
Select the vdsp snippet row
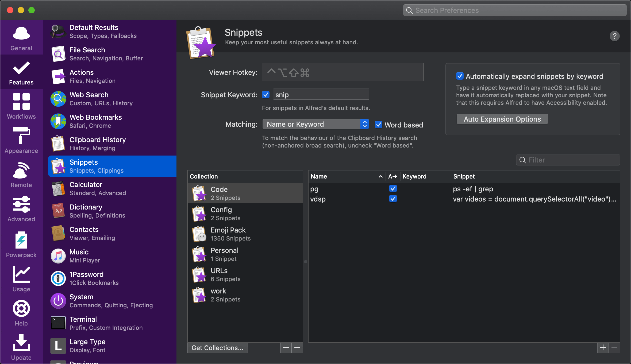tap(464, 199)
